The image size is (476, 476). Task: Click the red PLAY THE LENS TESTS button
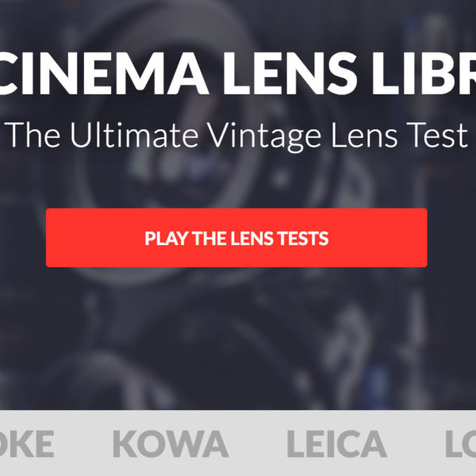[x=236, y=238]
